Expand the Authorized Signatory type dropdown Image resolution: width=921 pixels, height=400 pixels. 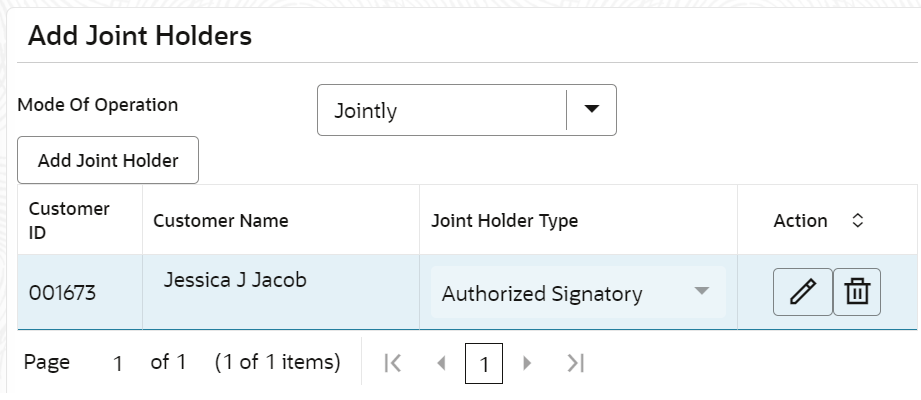(579, 292)
